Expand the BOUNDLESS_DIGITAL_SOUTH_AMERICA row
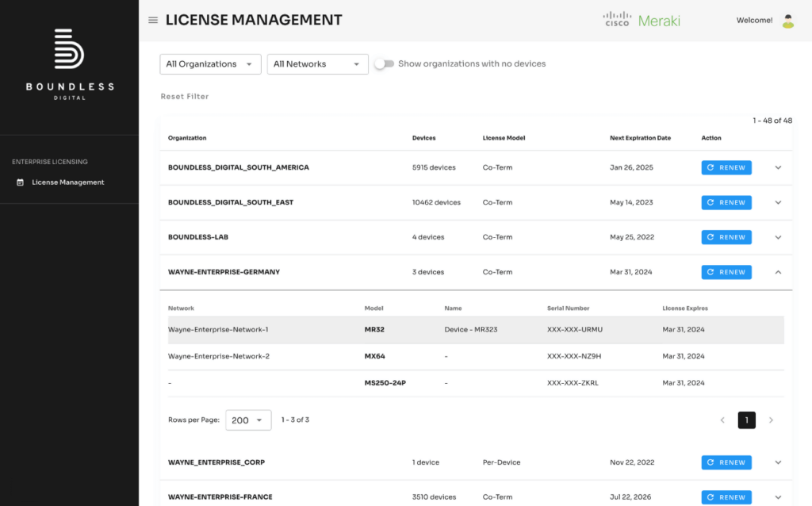This screenshot has height=506, width=812. tap(778, 167)
